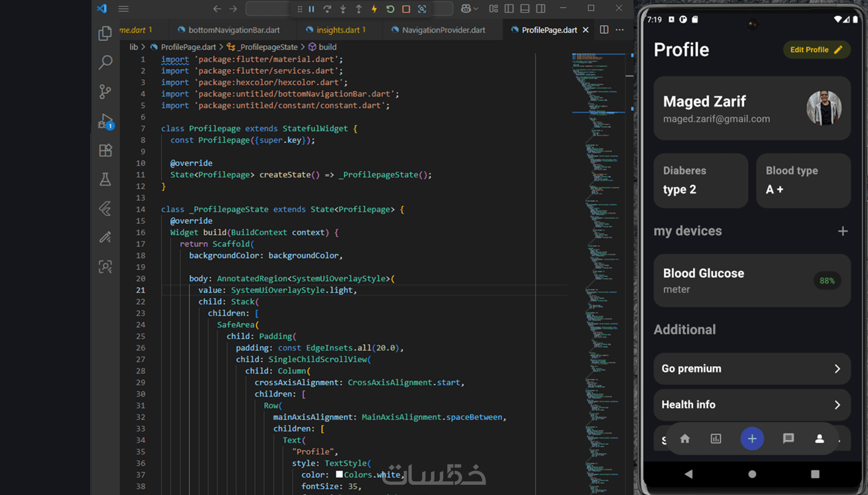
Task: Open the Extensions view in the activity bar
Action: click(105, 151)
